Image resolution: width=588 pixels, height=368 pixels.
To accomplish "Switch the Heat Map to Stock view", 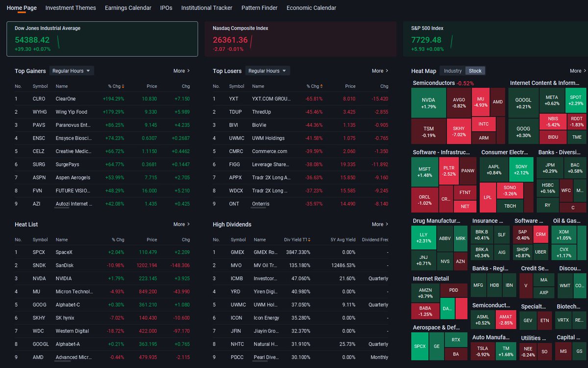I will [475, 71].
